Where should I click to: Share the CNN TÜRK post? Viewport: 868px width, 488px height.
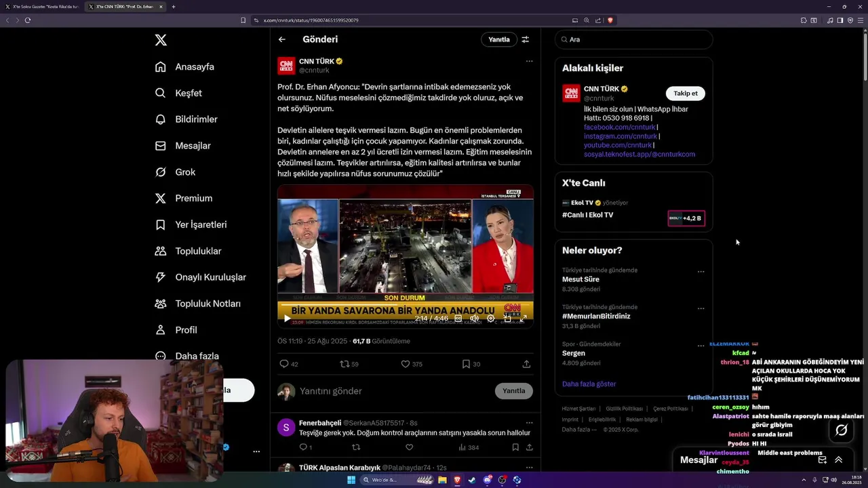[x=526, y=364]
